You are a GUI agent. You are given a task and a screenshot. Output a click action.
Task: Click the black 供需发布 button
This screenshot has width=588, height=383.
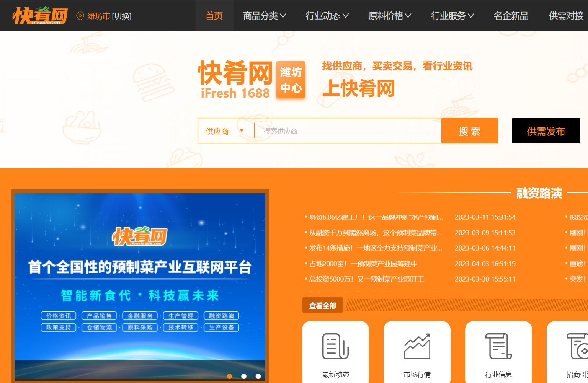(546, 131)
